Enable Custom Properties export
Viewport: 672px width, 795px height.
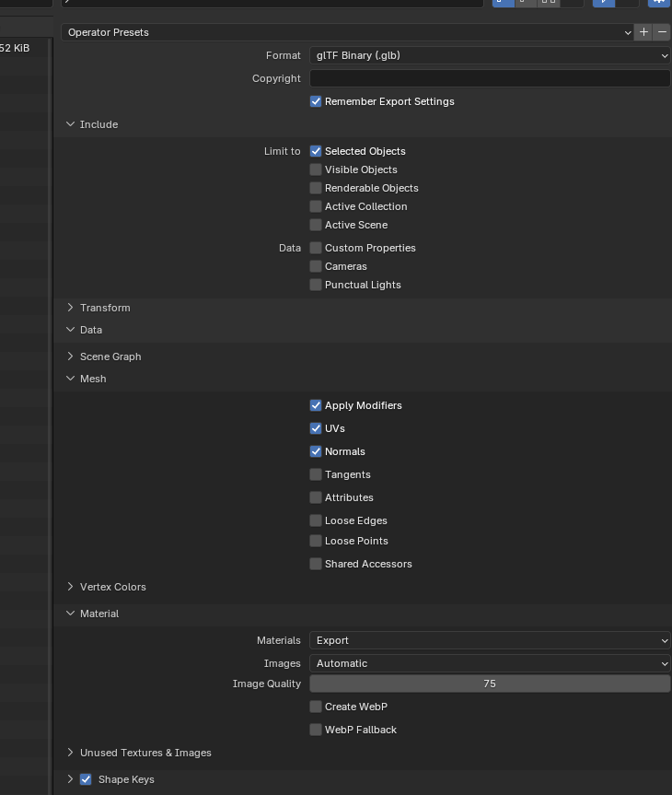pyautogui.click(x=316, y=248)
